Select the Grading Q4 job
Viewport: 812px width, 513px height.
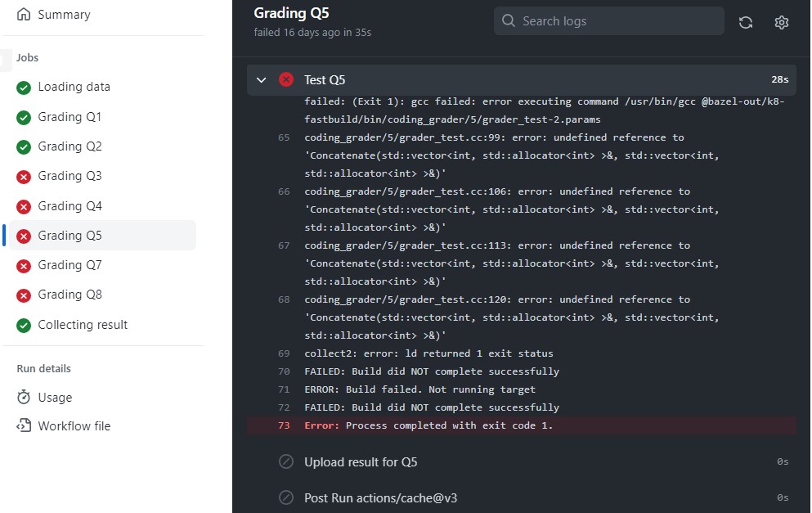(102, 206)
